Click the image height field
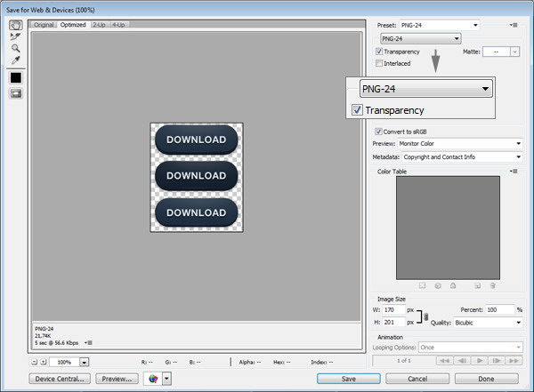The width and height of the screenshot is (534, 392). [393, 322]
